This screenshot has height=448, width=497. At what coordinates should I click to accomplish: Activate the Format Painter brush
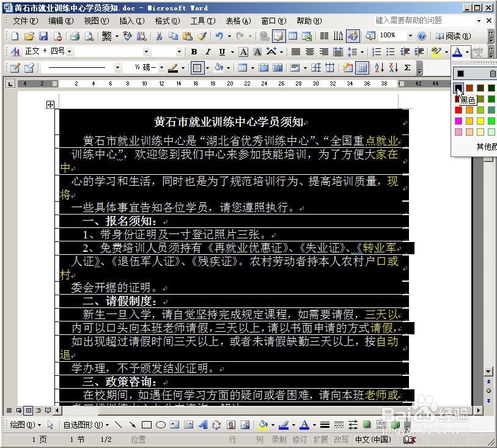[x=202, y=36]
